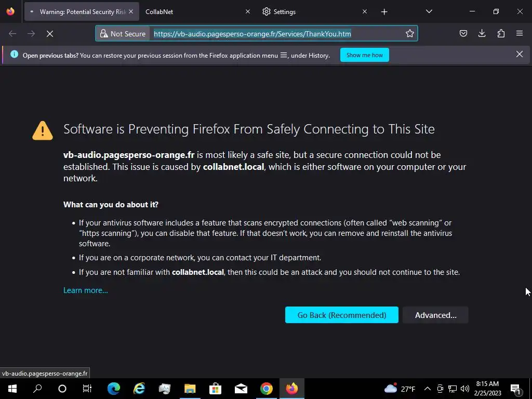Screen dimensions: 532x399
Task: Open the Extensions puzzle icon
Action: 501,34
